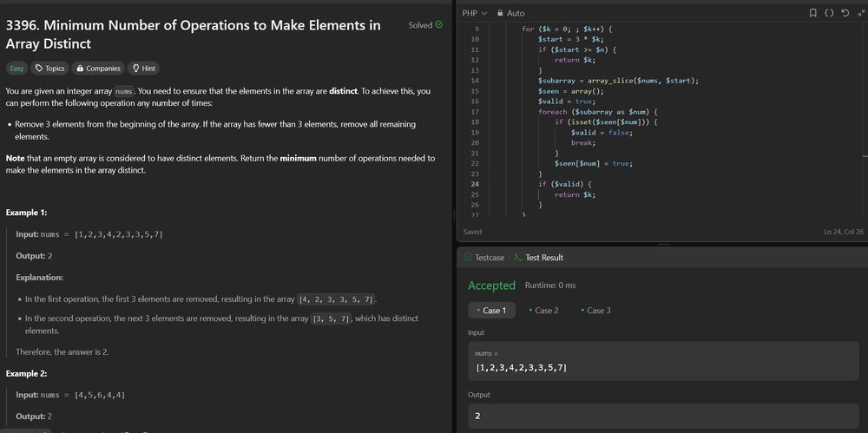Place cursor on $start = 3 * $k line

pyautogui.click(x=570, y=39)
